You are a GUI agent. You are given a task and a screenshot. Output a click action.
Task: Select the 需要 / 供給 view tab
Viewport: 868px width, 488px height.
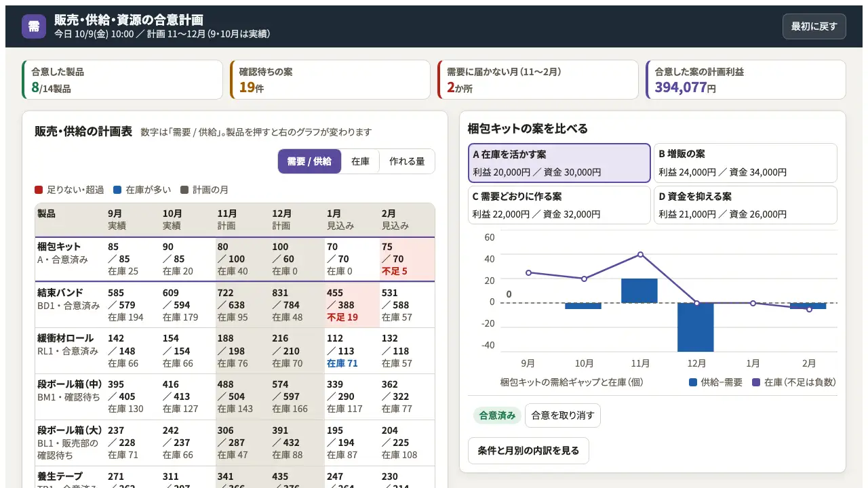click(309, 161)
